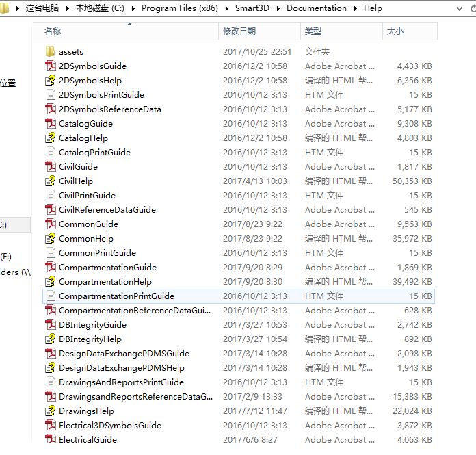Expand the arrow after 这台电脑 in address bar
The width and height of the screenshot is (476, 455).
click(x=68, y=8)
